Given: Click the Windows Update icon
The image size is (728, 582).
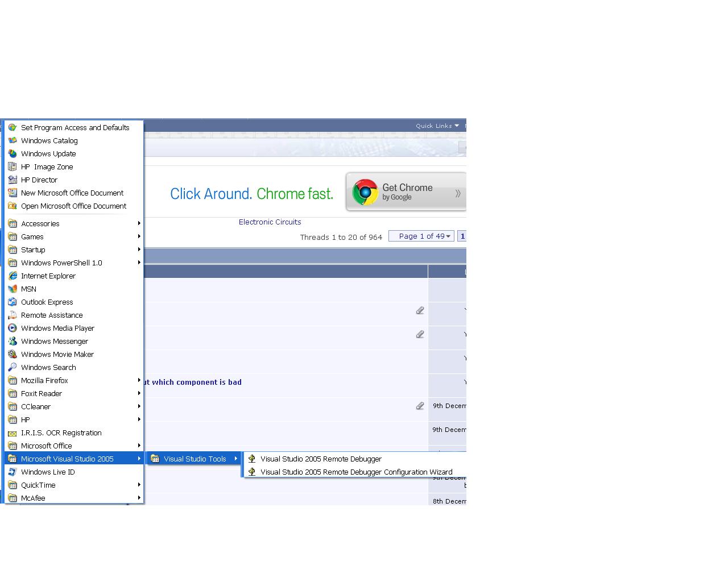Looking at the screenshot, I should point(13,153).
